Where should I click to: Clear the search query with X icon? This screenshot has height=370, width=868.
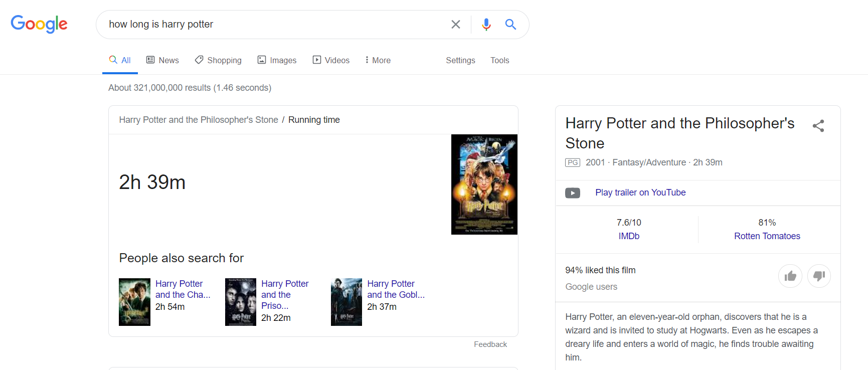pyautogui.click(x=456, y=24)
